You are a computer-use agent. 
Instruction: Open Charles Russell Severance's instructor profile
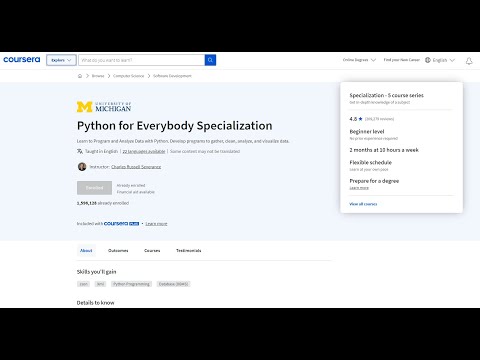point(136,167)
